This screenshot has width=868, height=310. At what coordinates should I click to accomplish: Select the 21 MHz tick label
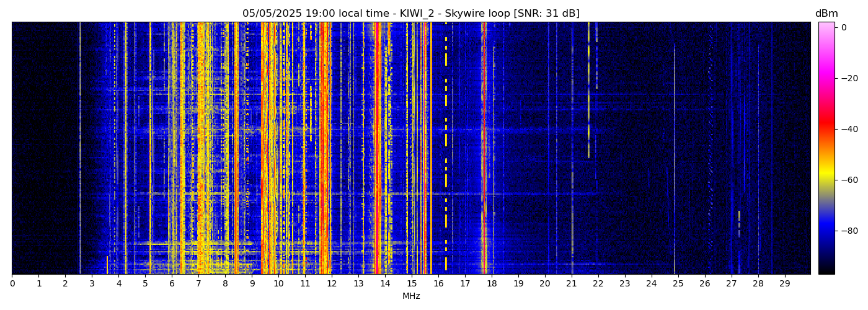point(572,283)
